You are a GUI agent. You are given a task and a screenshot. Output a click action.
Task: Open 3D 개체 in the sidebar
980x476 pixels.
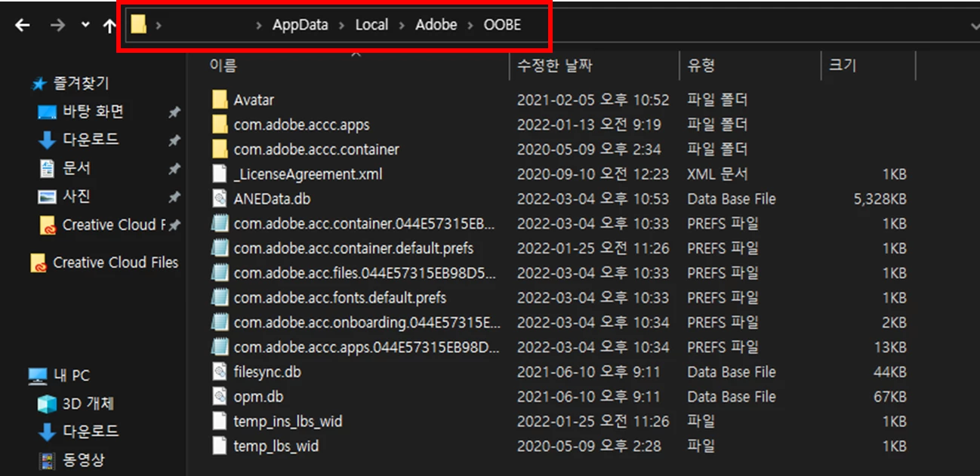click(x=88, y=404)
